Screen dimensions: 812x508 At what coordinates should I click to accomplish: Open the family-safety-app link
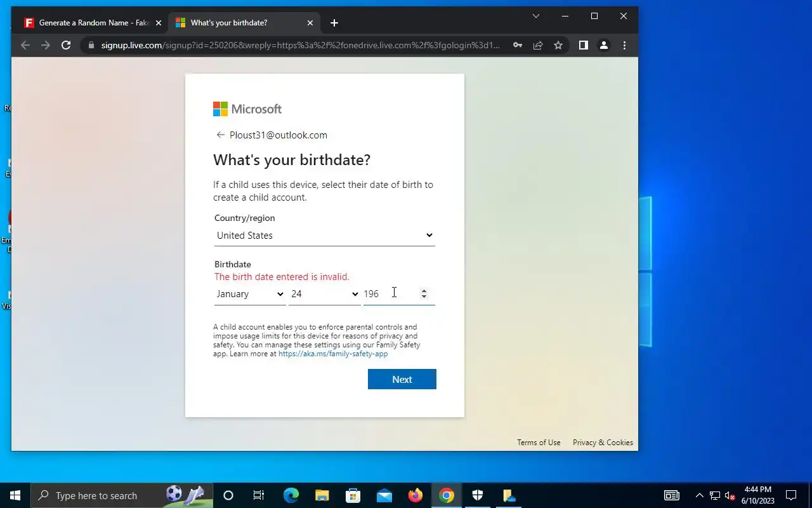333,354
